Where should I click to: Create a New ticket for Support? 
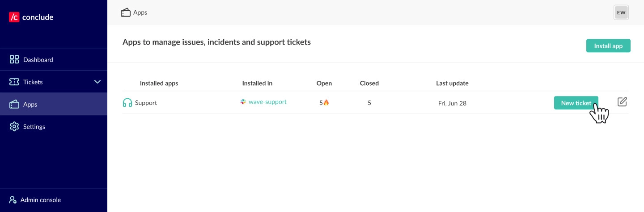576,103
